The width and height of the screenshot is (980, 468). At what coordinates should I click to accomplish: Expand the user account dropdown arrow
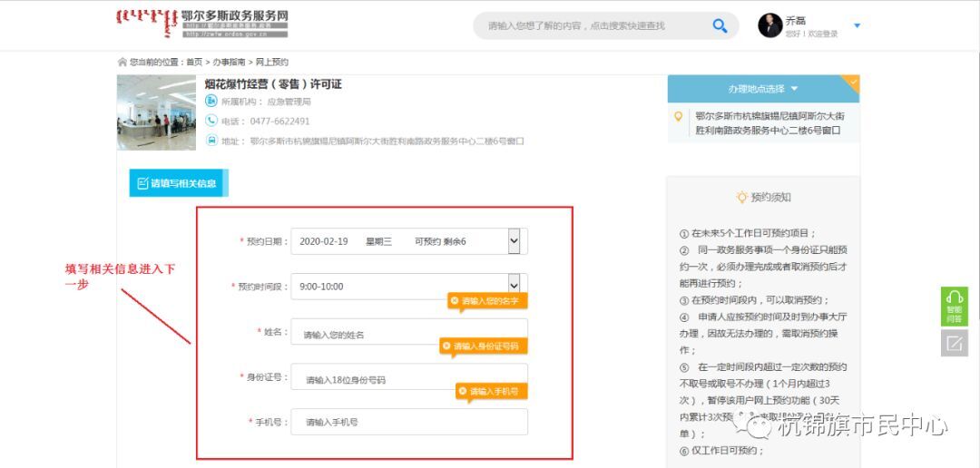pyautogui.click(x=857, y=25)
